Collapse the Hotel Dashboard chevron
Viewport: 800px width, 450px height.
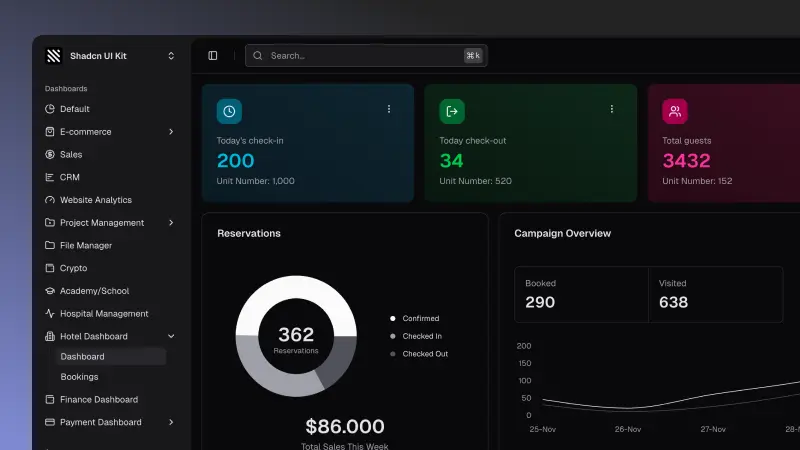point(171,336)
